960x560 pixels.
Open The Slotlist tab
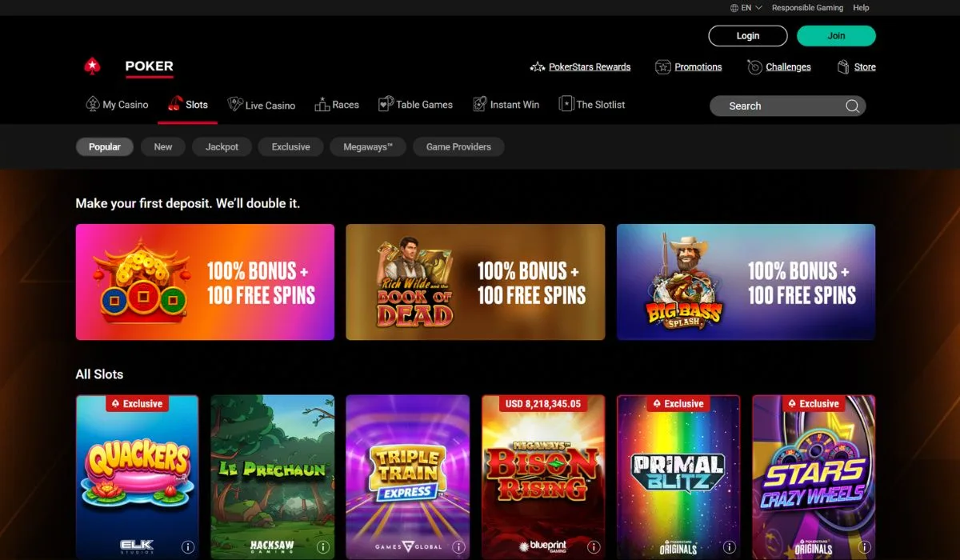pos(592,105)
